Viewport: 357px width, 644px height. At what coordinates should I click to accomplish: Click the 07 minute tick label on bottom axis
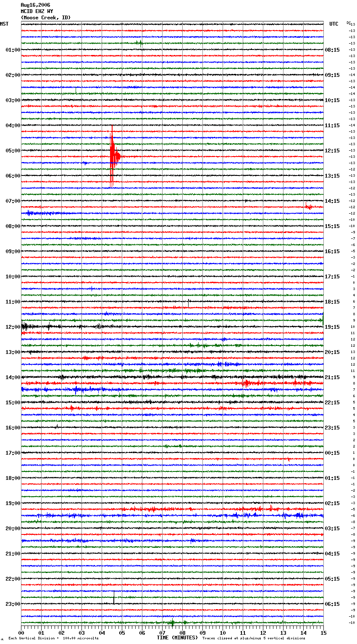click(x=162, y=633)
